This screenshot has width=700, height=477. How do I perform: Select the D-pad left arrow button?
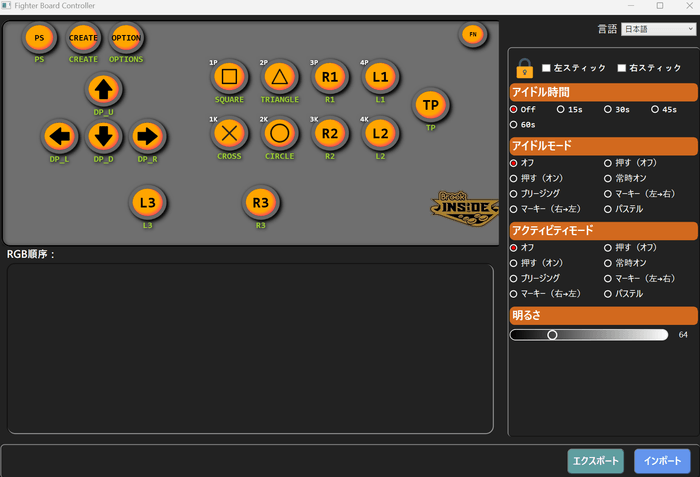(59, 137)
